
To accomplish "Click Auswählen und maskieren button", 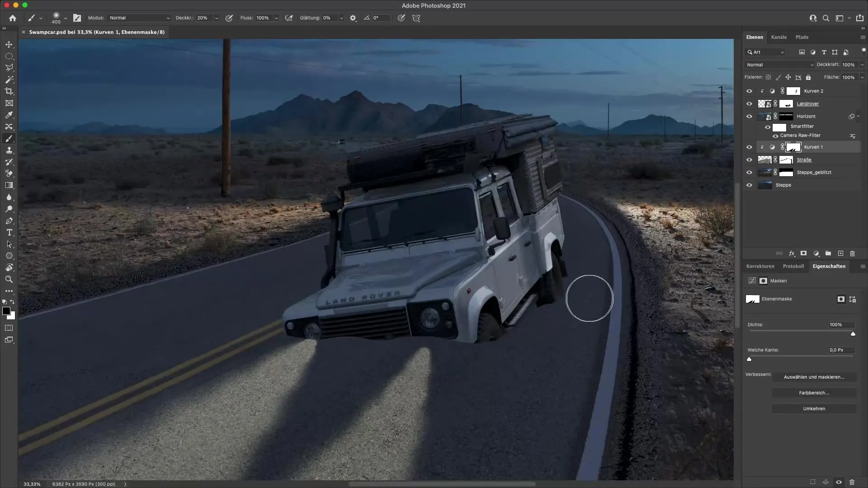I will pos(814,377).
